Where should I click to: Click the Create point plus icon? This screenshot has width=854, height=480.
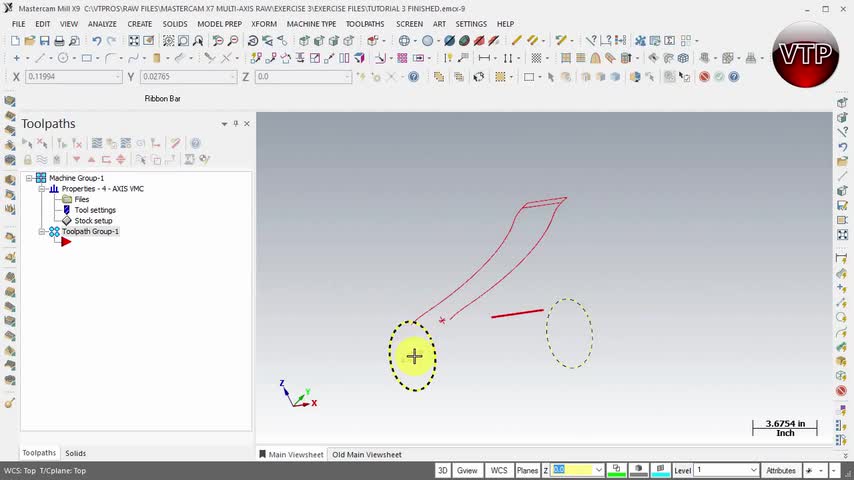[16, 58]
